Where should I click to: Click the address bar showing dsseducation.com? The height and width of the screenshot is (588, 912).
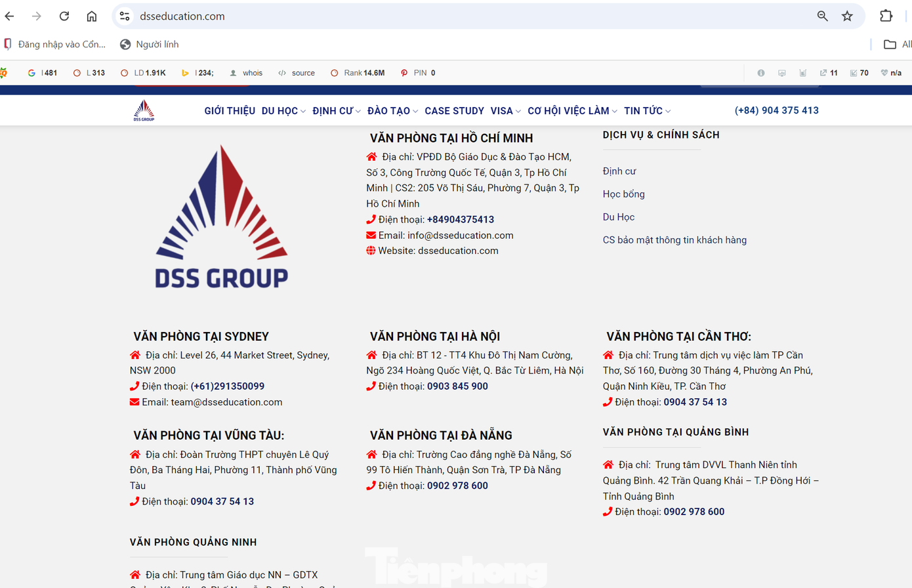click(x=459, y=16)
